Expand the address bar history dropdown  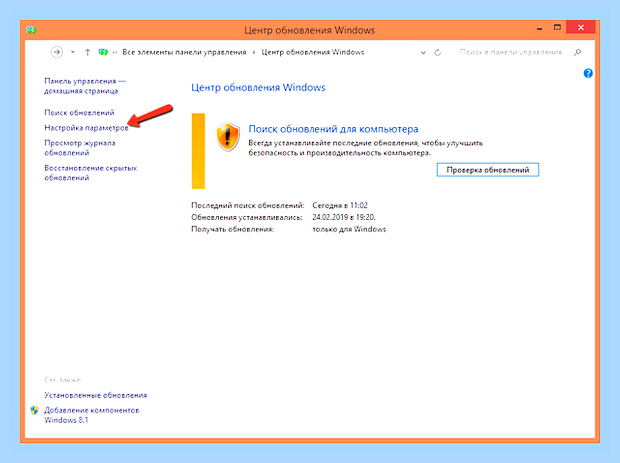[423, 53]
